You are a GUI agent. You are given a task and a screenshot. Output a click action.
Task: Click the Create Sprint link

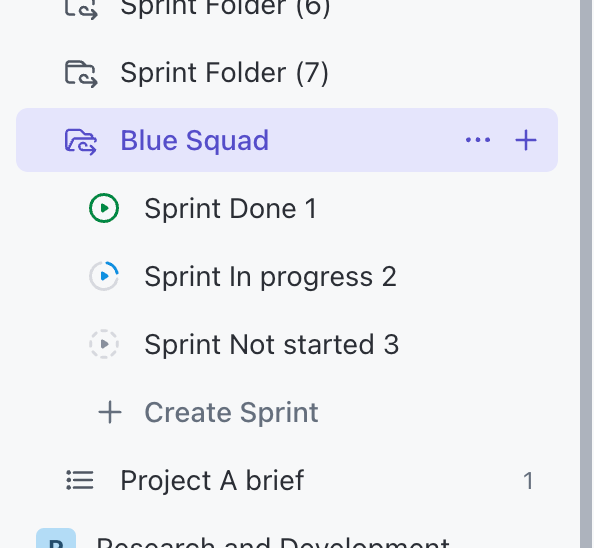pos(231,412)
